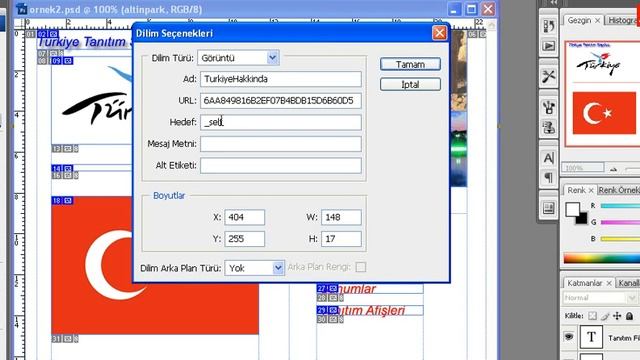Click the Mesaj Metni input field
Image resolution: width=640 pixels, height=360 pixels.
pyautogui.click(x=281, y=144)
